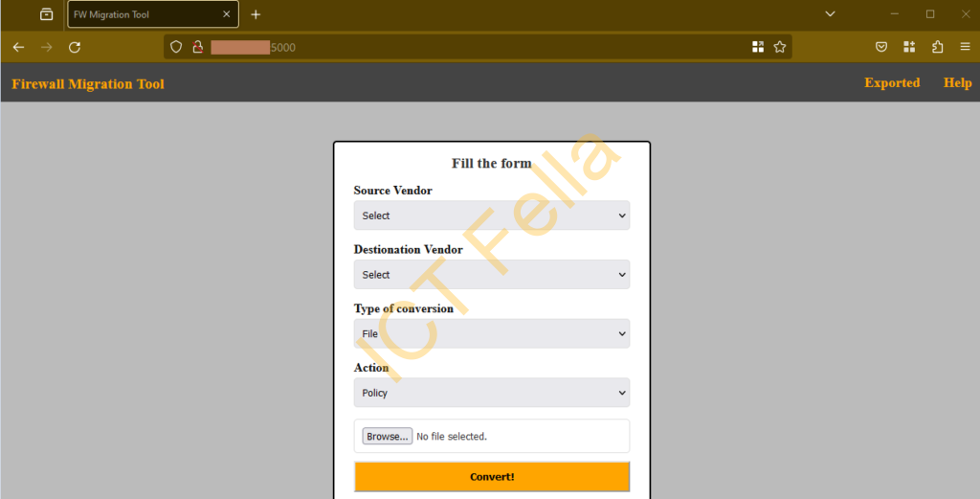Image resolution: width=980 pixels, height=499 pixels.
Task: Open the Firefox application menu
Action: pos(965,47)
